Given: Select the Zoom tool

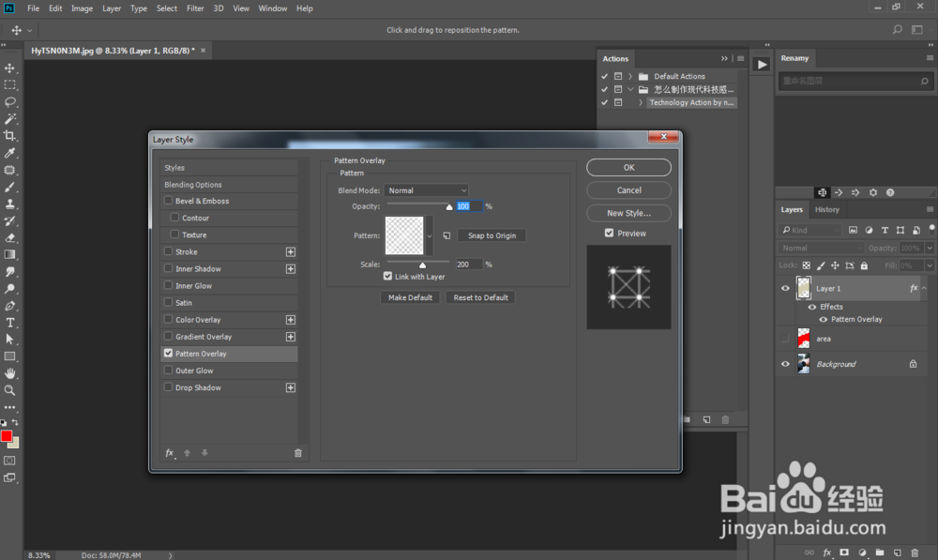Looking at the screenshot, I should 9,390.
